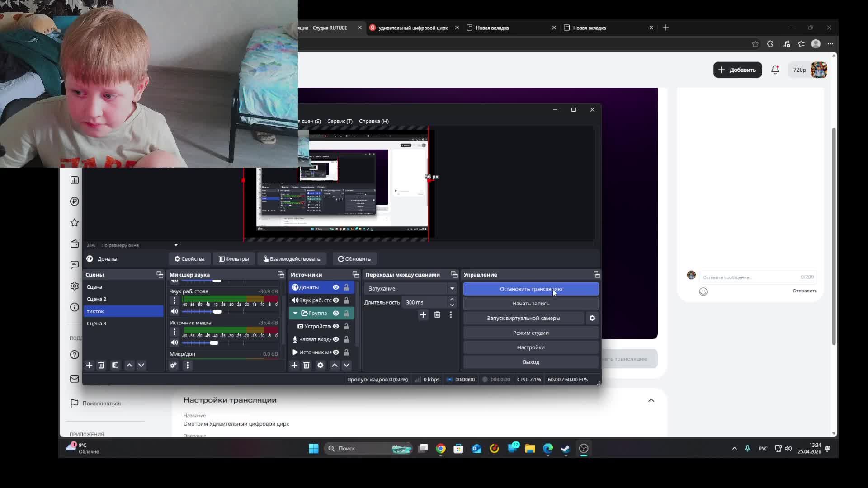Delete the selected source with the trash icon
Image resolution: width=868 pixels, height=488 pixels.
click(307, 365)
